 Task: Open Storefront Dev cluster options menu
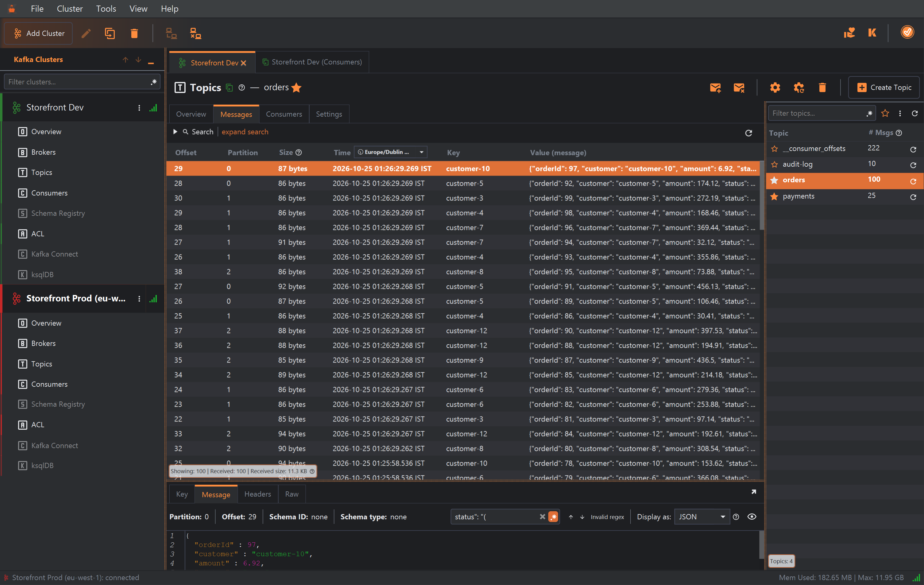pyautogui.click(x=139, y=108)
